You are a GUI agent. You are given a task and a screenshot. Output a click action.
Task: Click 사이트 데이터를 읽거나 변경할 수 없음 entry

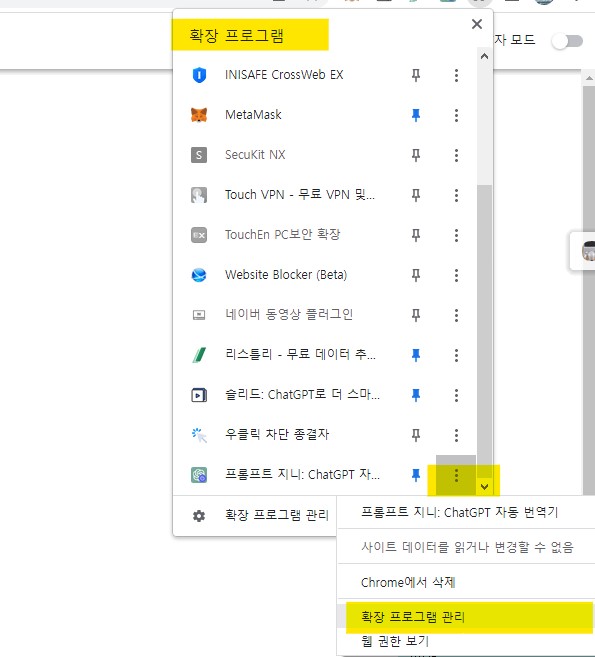click(x=466, y=547)
